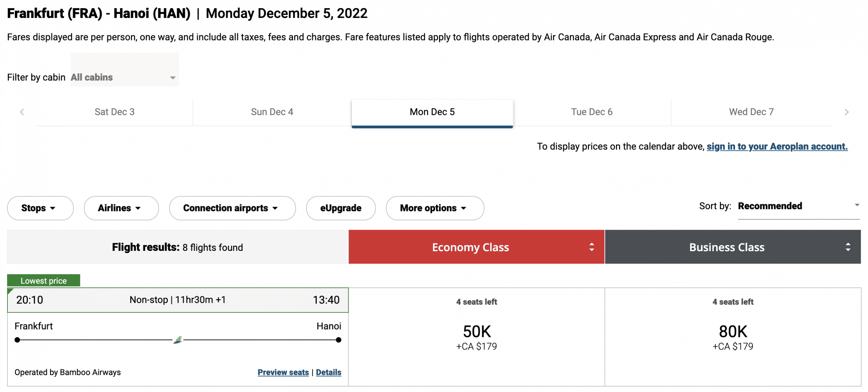Open the Wed Dec 7 tab
This screenshot has height=392, width=868.
pos(751,112)
